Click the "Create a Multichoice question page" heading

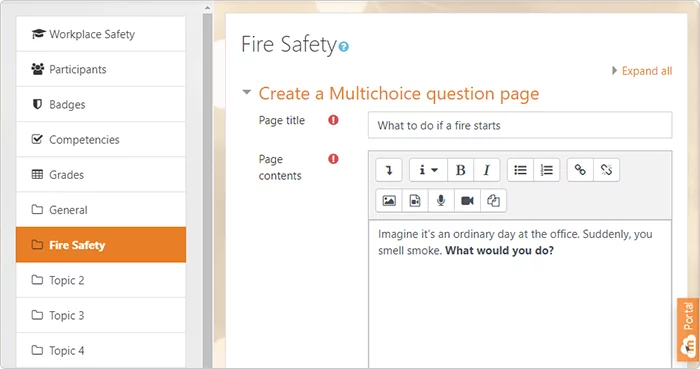coord(399,94)
